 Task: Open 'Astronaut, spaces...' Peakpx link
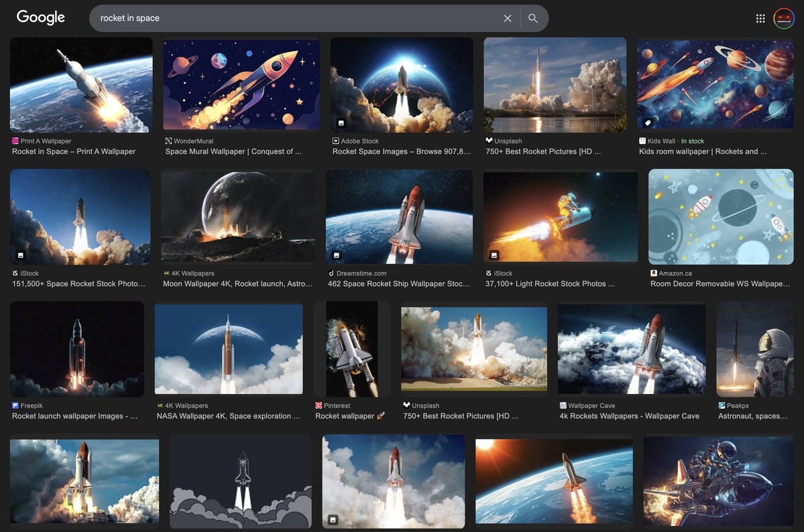point(753,416)
